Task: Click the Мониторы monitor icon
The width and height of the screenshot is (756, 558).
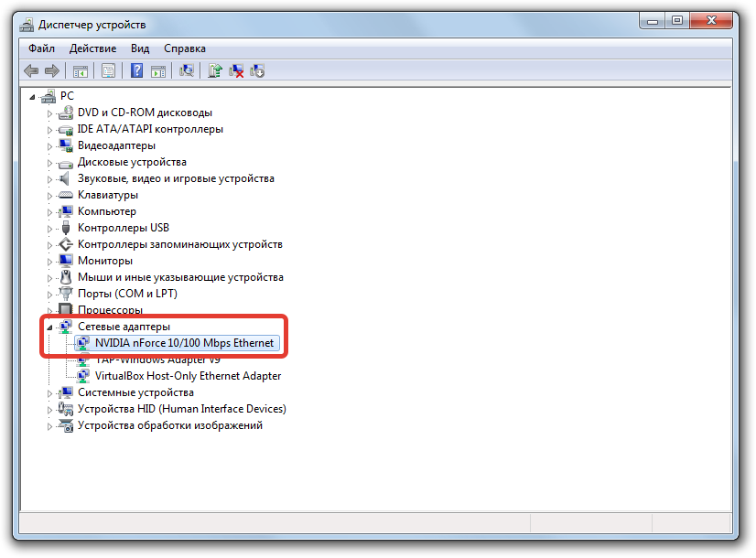Action: pos(66,261)
